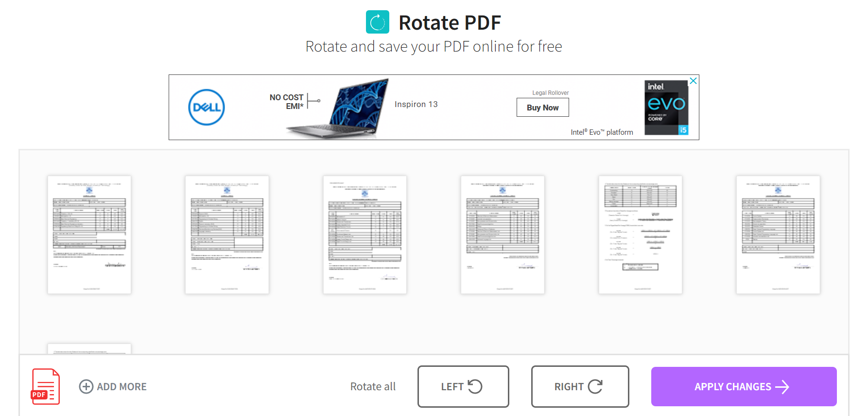Click 'NO COST EMI*' text in ad
868x416 pixels.
(x=286, y=102)
